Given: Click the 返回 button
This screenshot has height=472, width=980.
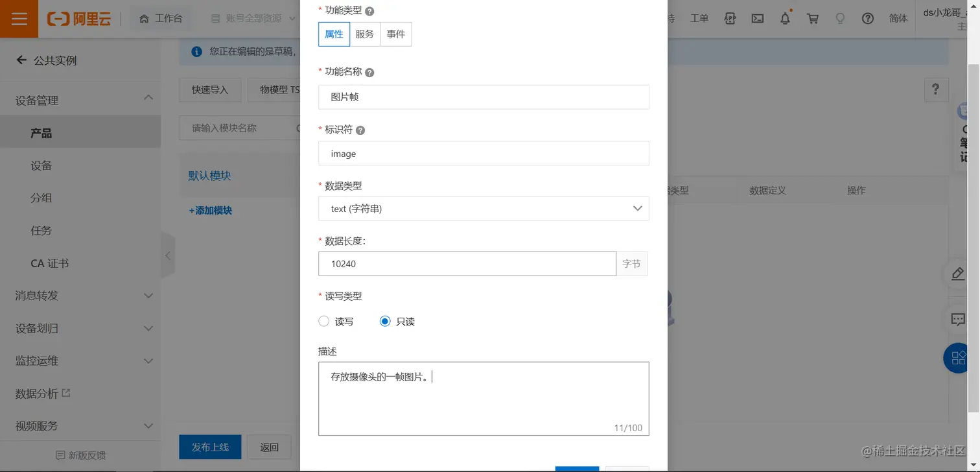Looking at the screenshot, I should click(x=269, y=447).
